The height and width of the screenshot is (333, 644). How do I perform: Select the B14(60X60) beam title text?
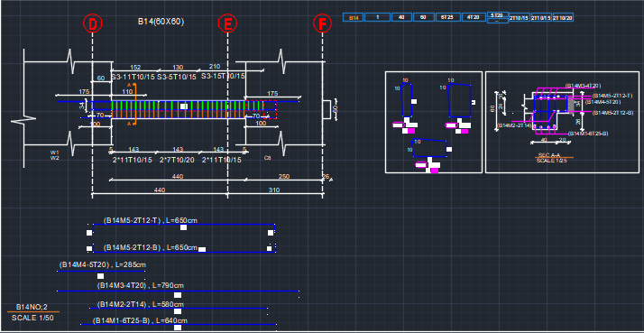(161, 22)
